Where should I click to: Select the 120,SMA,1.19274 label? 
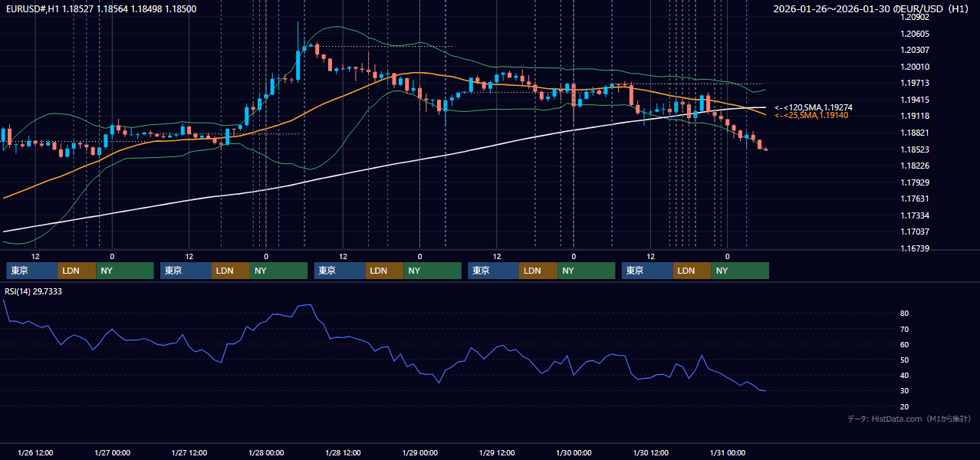click(819, 107)
